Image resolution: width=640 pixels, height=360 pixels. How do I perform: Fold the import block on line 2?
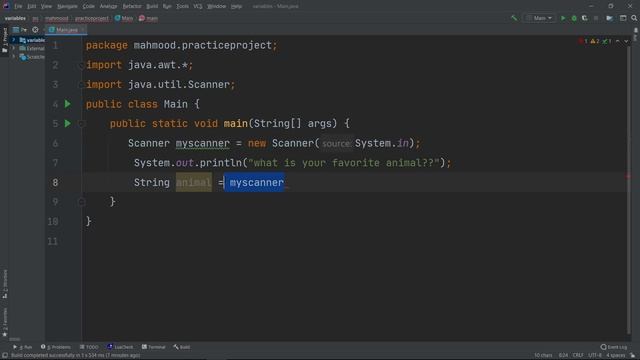point(81,65)
